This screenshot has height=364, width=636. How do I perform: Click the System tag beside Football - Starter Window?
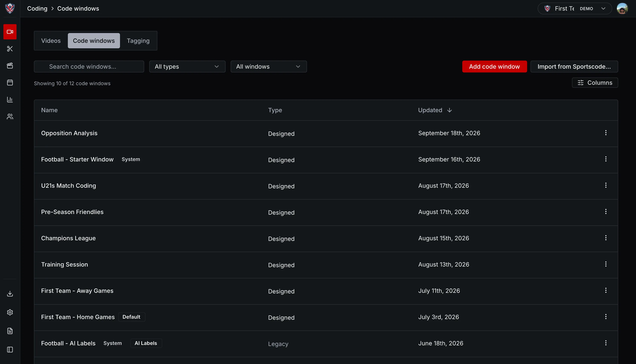tap(131, 159)
